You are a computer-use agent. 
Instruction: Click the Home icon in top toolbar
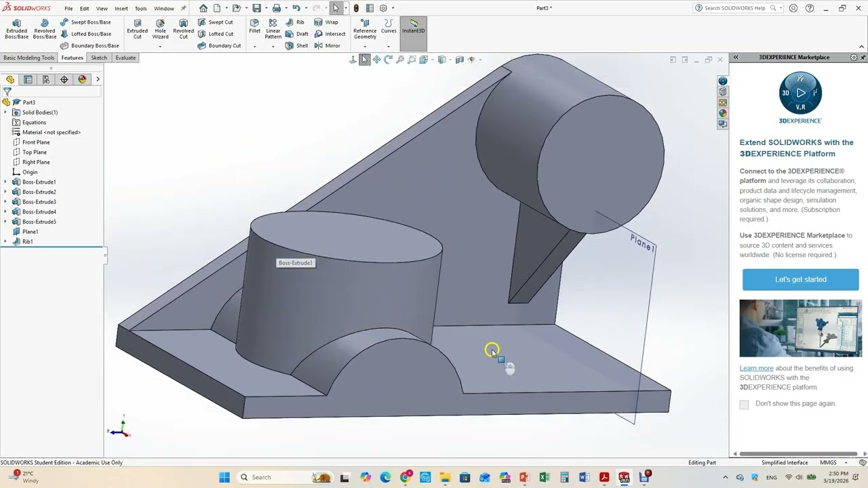click(203, 8)
